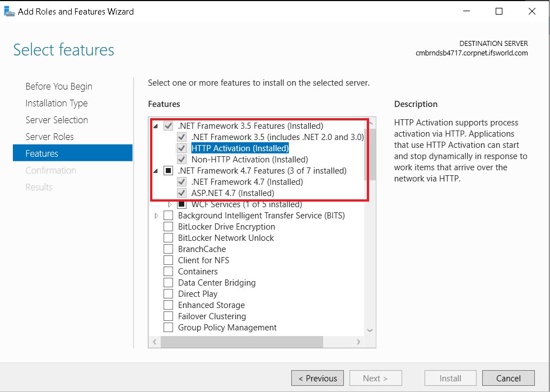This screenshot has width=550, height=392.
Task: Enable Failover Clustering
Action: coord(167,316)
